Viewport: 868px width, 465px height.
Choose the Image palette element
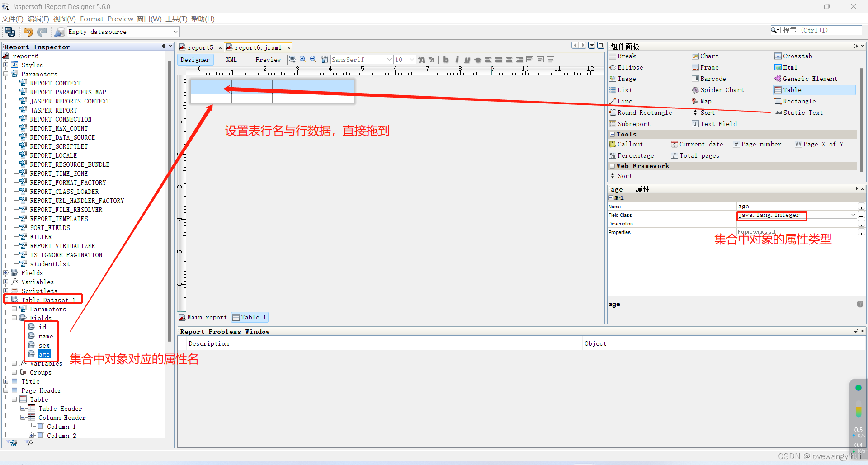(x=623, y=79)
